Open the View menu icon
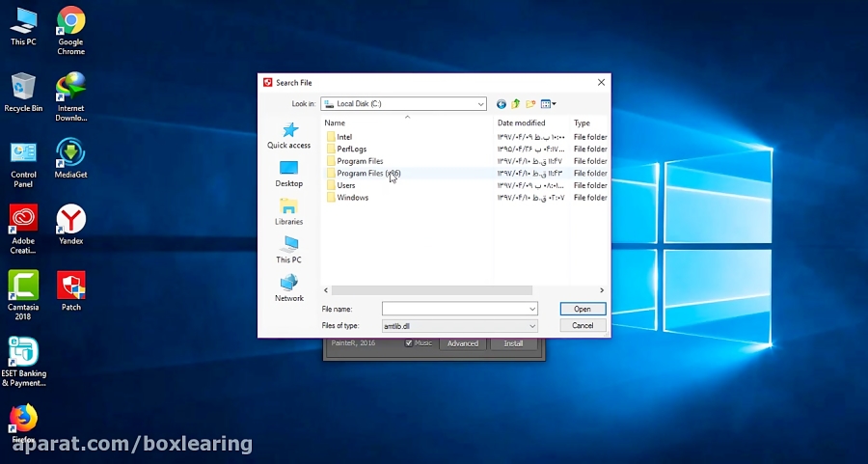This screenshot has height=464, width=868. pos(548,104)
